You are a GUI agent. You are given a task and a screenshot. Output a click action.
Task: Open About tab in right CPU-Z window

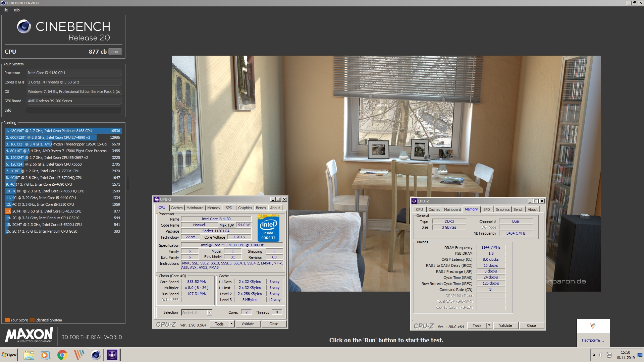pos(533,209)
